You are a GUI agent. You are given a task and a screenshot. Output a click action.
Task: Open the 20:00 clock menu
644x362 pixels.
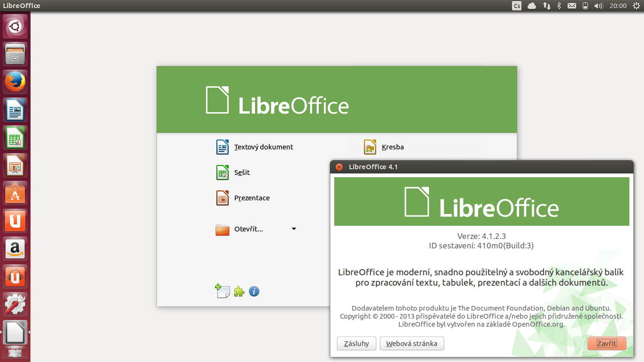[618, 5]
